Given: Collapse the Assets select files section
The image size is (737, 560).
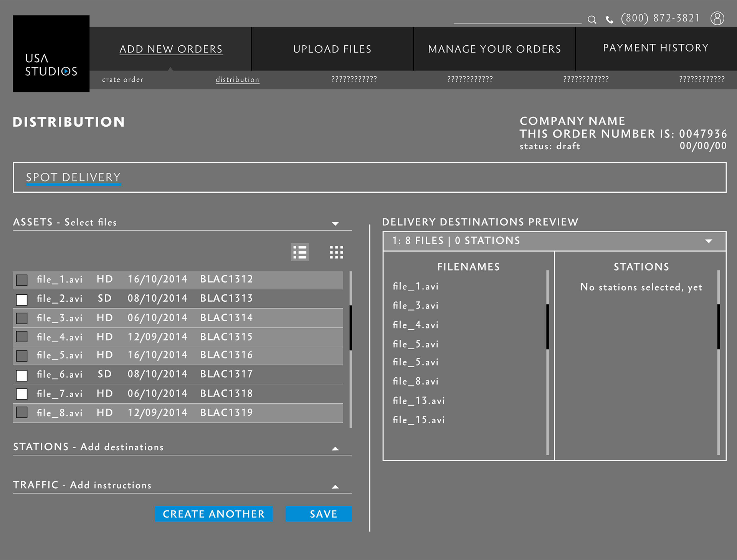Looking at the screenshot, I should [335, 223].
